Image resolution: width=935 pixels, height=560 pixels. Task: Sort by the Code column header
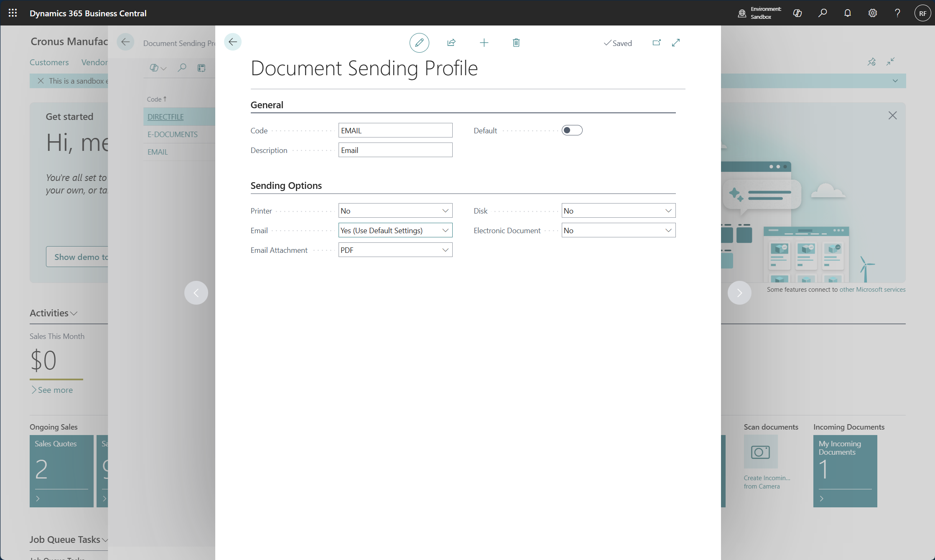click(x=157, y=99)
